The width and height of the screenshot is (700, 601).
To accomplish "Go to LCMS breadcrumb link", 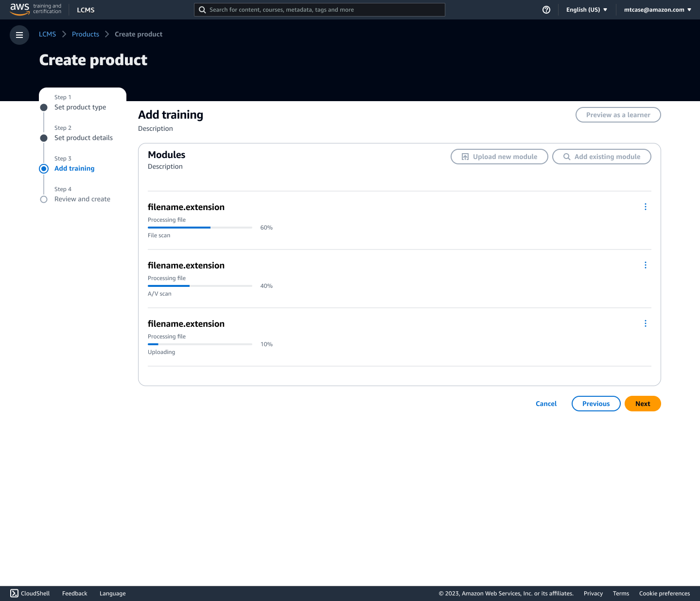I will [x=47, y=34].
